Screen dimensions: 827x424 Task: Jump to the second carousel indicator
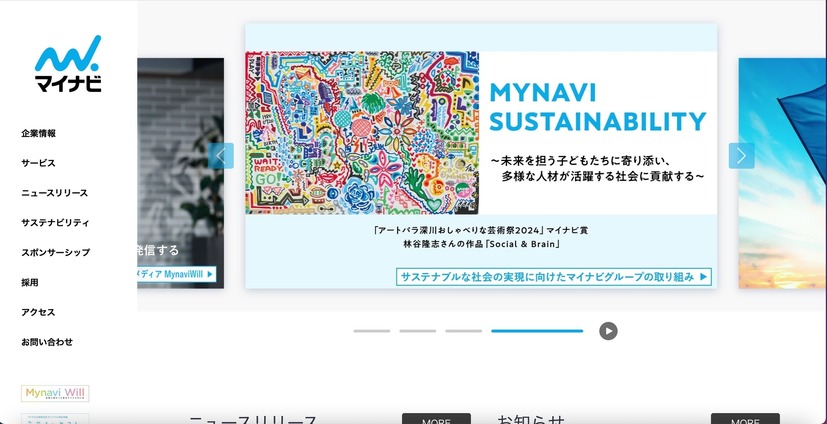pos(418,331)
